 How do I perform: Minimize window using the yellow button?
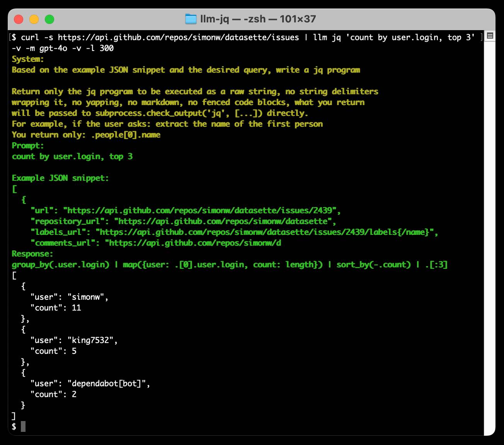(x=34, y=19)
